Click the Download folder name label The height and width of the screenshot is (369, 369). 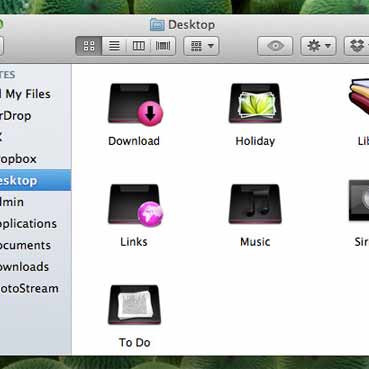[134, 141]
